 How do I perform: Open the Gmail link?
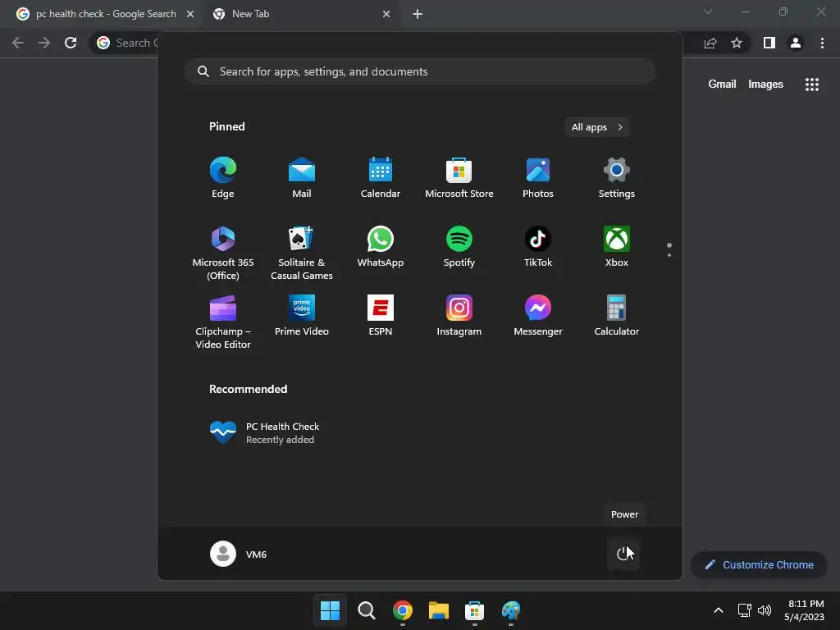point(722,84)
